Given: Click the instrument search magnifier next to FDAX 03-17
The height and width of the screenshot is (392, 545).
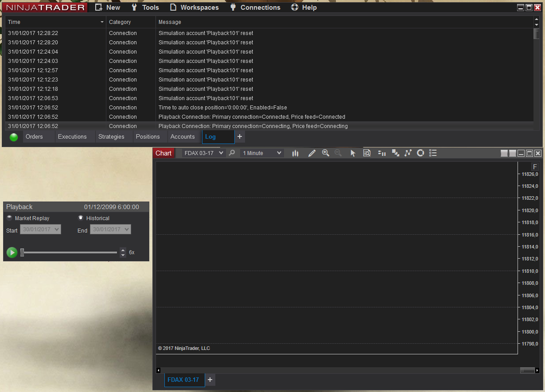Looking at the screenshot, I should click(232, 153).
